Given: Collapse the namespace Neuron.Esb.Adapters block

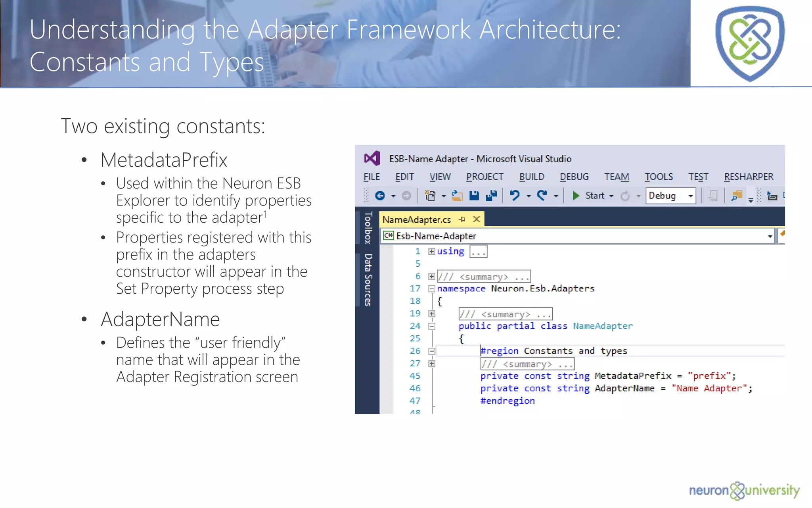Looking at the screenshot, I should coord(432,289).
